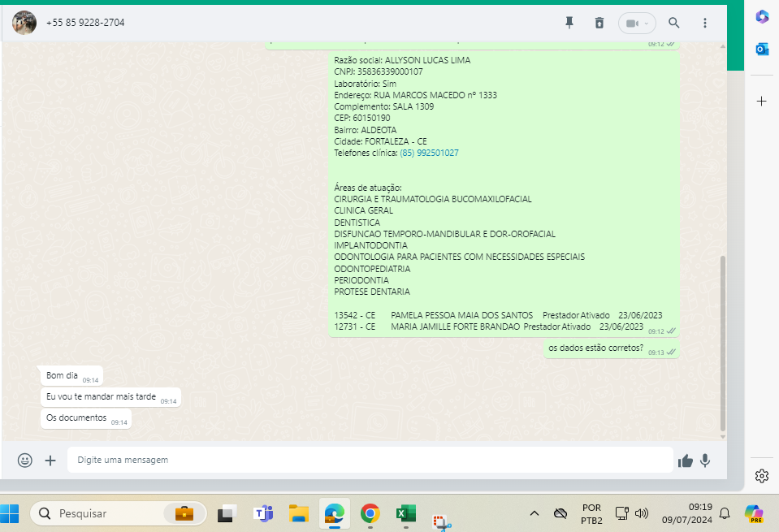Add sidebar app with plus icon
The height and width of the screenshot is (532, 779).
coord(762,102)
